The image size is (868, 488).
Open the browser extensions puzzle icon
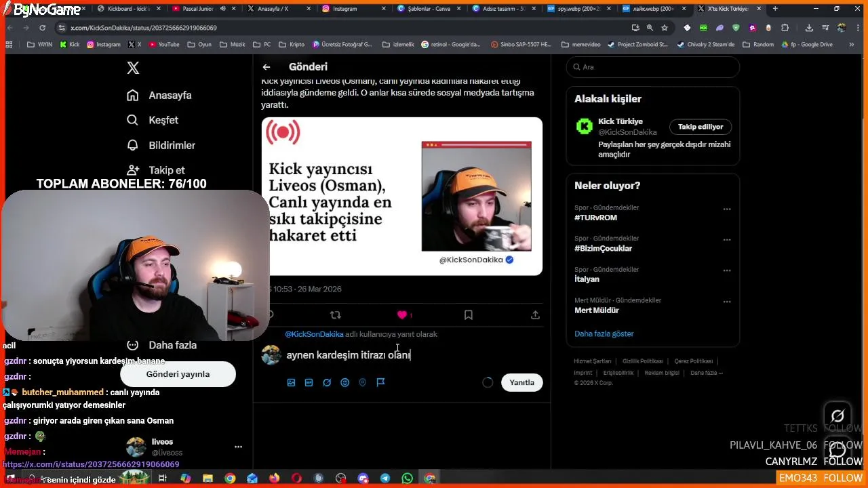click(785, 28)
